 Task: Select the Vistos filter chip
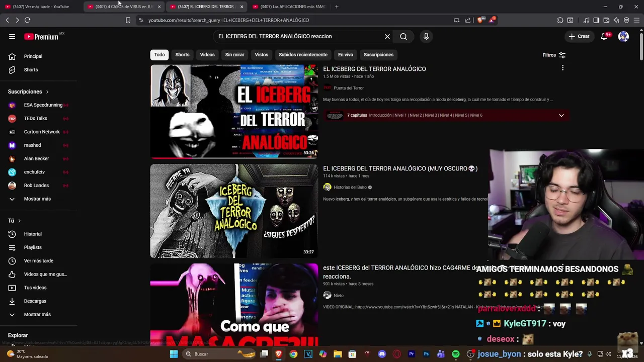262,55
